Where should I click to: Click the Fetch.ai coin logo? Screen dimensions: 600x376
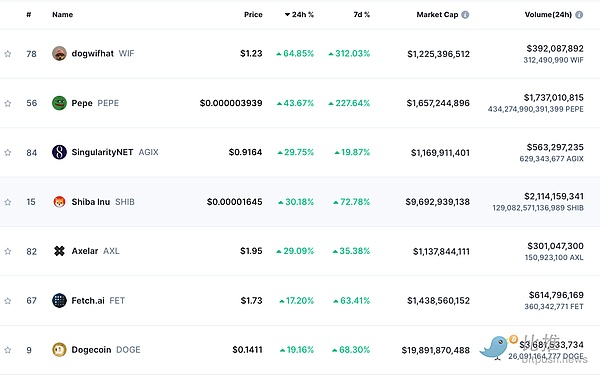[59, 300]
